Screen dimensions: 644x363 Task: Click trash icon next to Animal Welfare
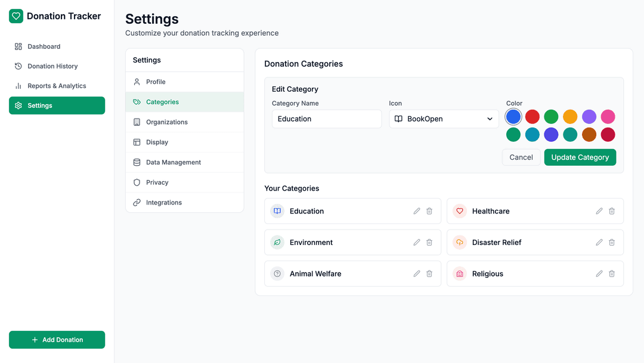(x=429, y=274)
